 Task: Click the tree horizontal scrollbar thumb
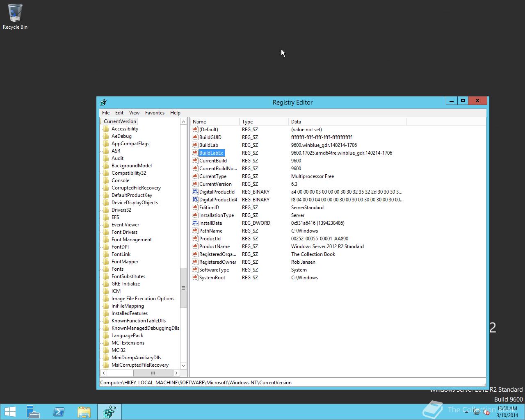(x=153, y=373)
